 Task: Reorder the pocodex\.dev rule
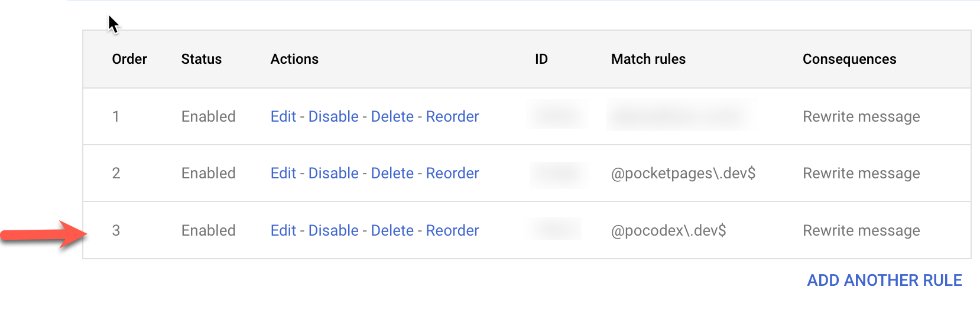[x=452, y=230]
